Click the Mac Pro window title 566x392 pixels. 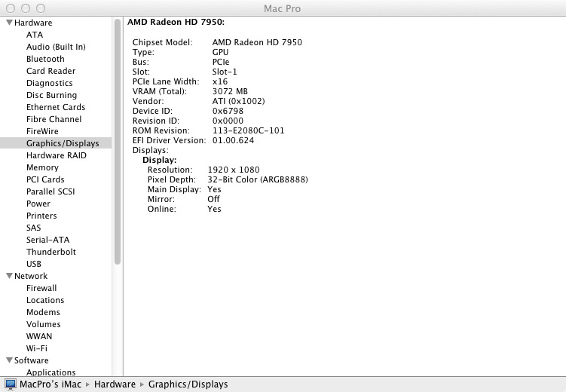click(x=282, y=8)
